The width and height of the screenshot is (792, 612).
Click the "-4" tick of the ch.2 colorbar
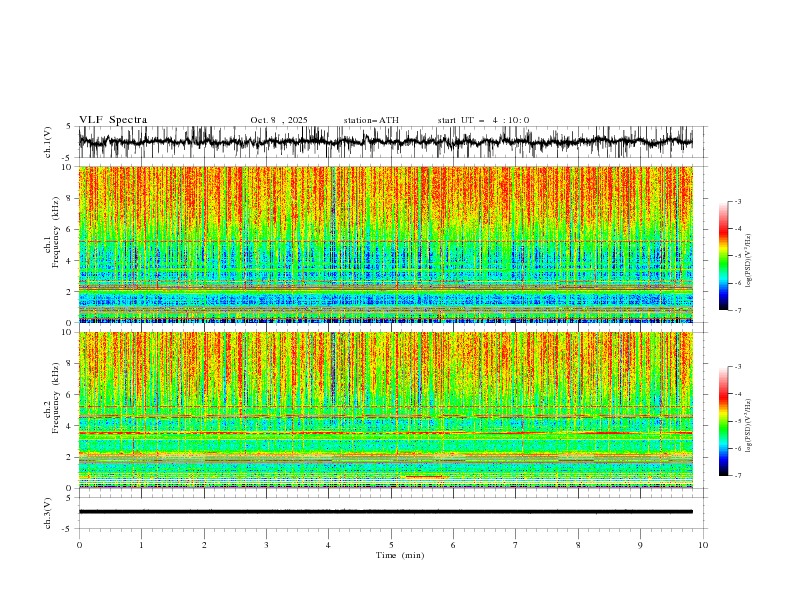[738, 394]
